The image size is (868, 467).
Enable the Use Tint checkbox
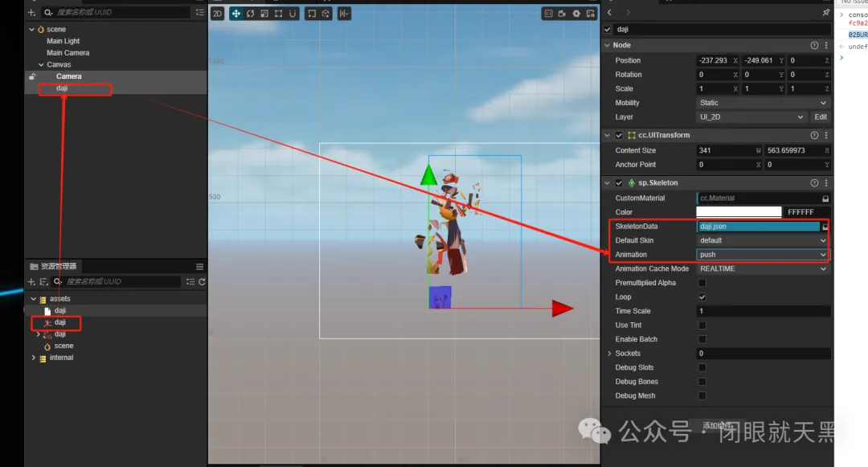702,326
